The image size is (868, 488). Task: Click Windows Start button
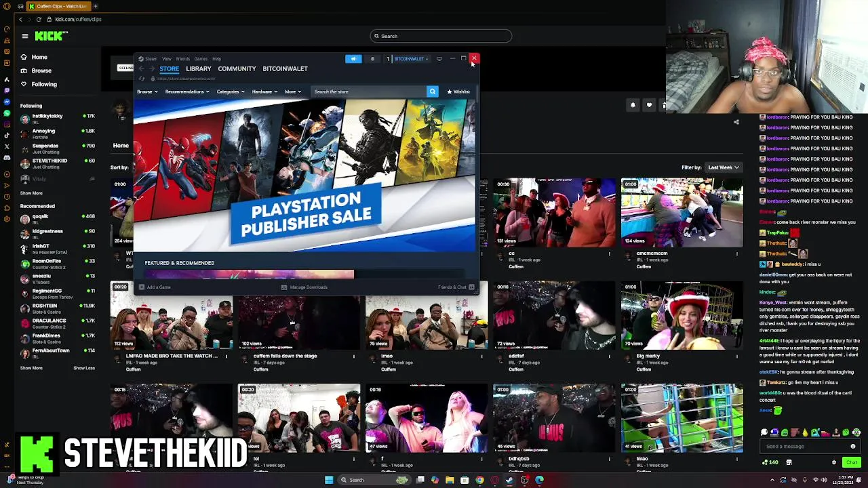point(329,480)
